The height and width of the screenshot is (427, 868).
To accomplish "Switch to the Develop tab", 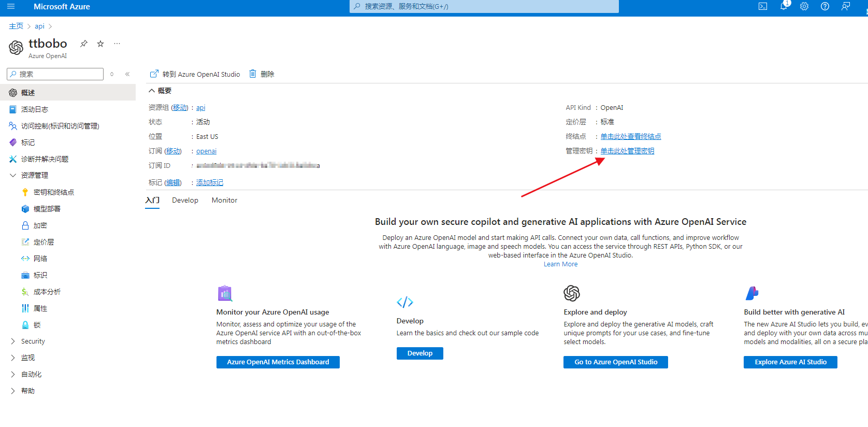I will pos(185,200).
